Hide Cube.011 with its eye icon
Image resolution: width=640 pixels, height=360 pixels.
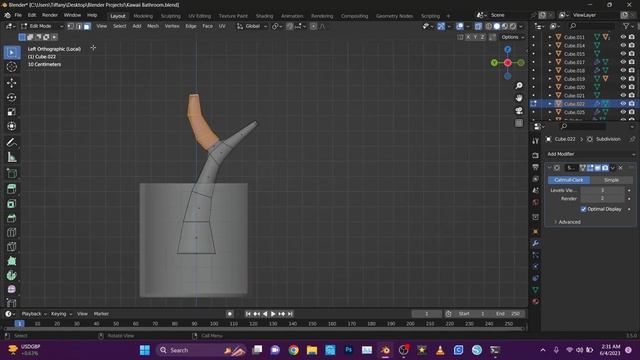[623, 37]
